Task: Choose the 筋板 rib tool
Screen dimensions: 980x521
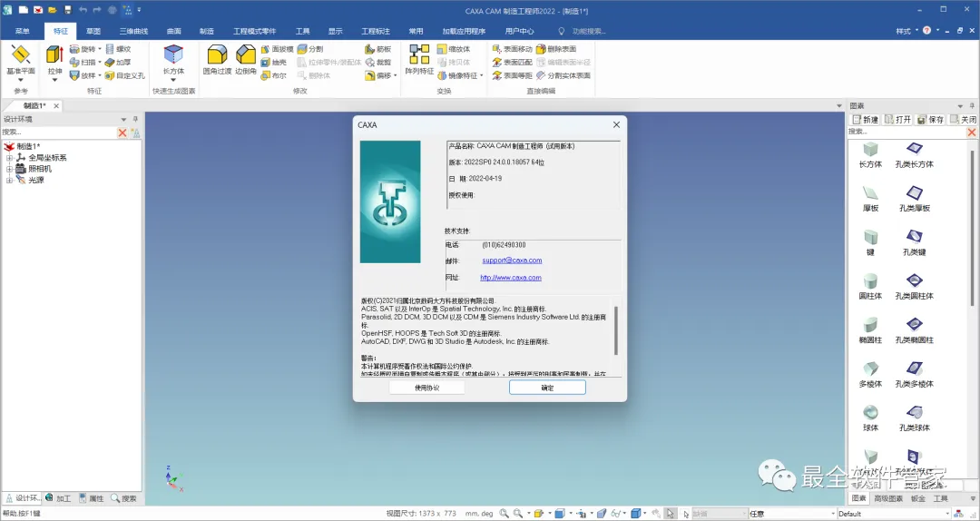Action: coord(378,49)
